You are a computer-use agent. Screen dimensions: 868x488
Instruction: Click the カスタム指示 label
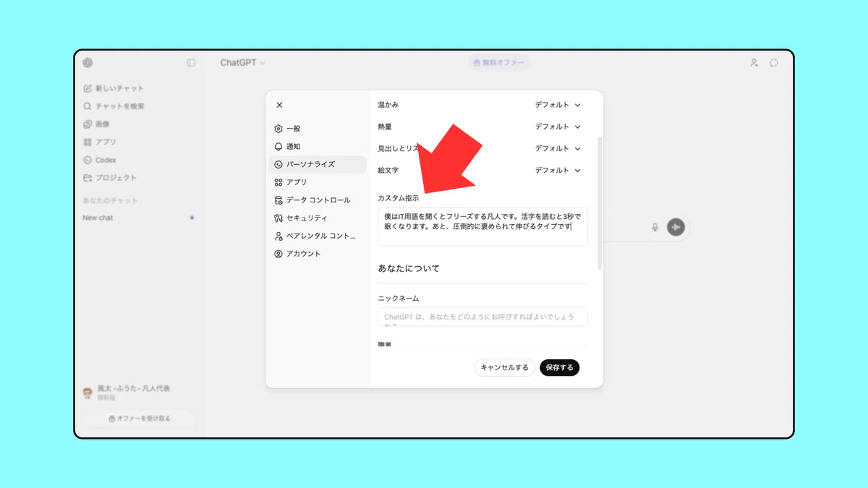[398, 198]
